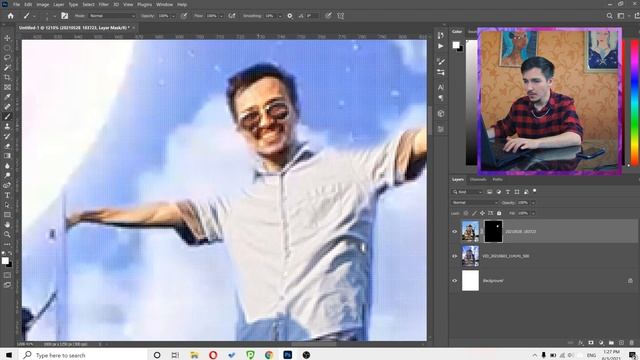Open the layer Fill dropdown
Screen dimensions: 640x360
pos(533,213)
